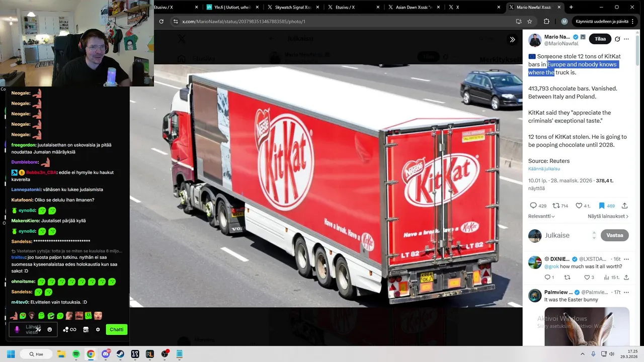Click the KitKat truck photo

[326, 186]
